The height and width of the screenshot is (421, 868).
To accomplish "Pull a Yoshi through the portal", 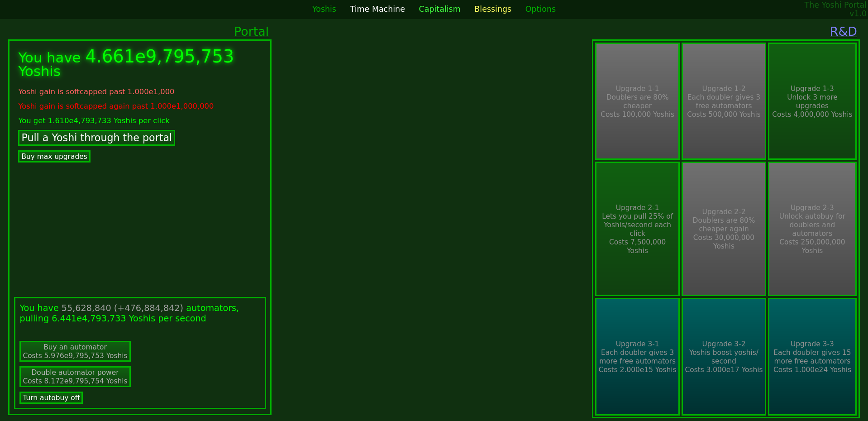I will click(x=96, y=138).
